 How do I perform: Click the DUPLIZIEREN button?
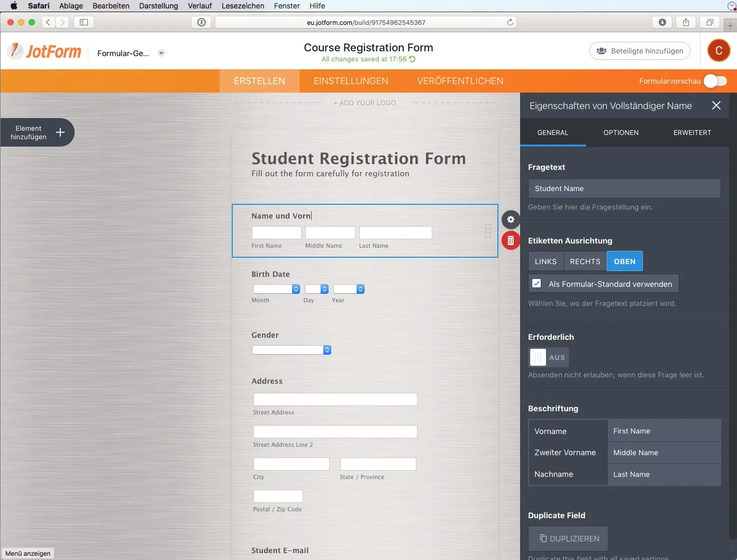pyautogui.click(x=568, y=538)
